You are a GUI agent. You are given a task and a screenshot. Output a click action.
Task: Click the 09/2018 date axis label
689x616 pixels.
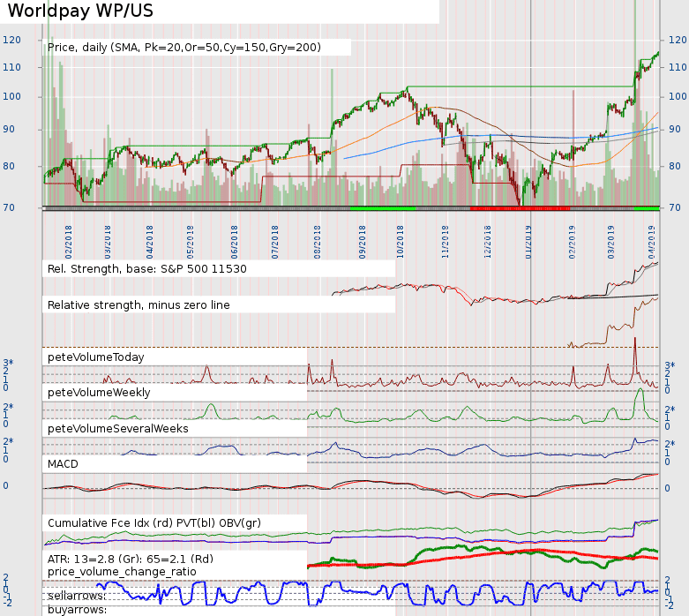point(362,243)
